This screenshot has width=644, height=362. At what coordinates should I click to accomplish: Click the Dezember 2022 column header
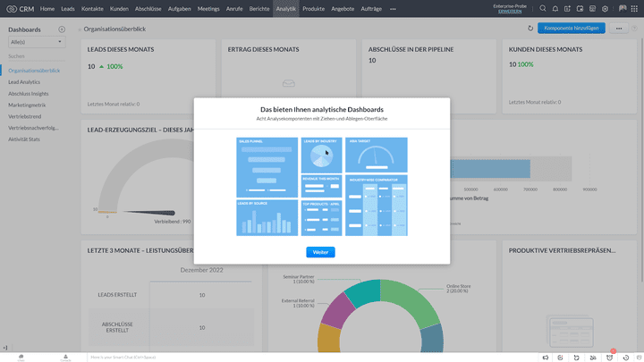tap(201, 270)
